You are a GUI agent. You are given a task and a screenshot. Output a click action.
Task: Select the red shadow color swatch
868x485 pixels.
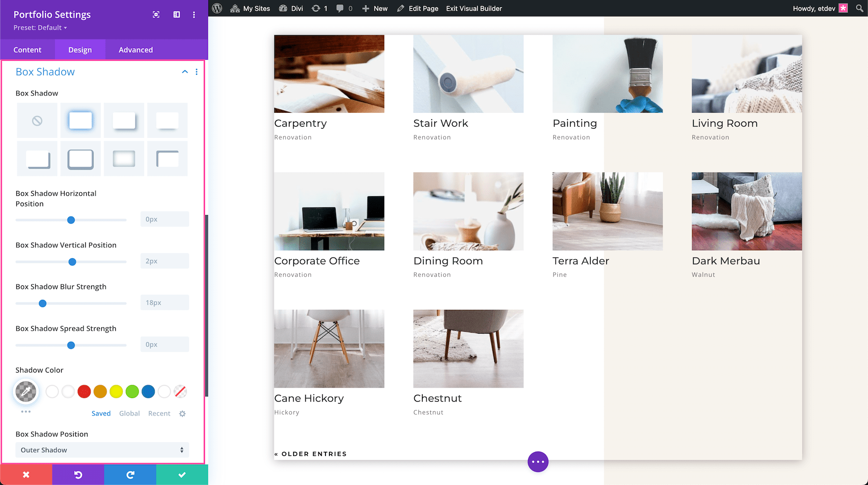pos(84,391)
